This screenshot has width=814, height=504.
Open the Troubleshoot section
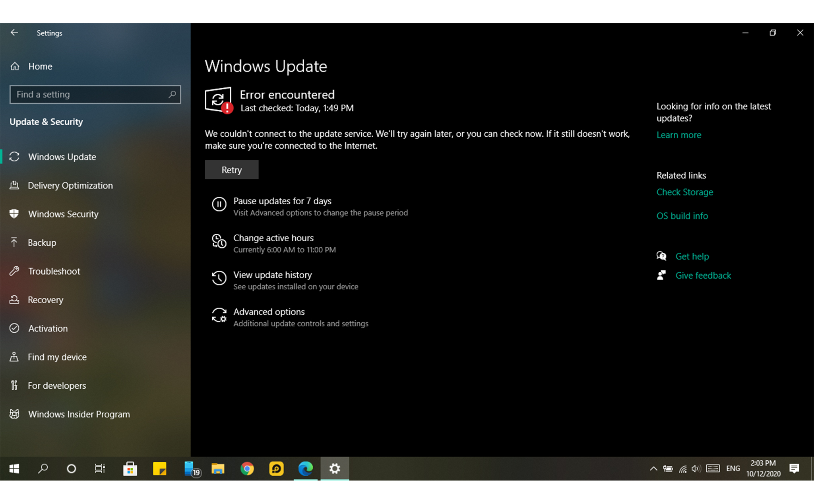[x=54, y=271]
